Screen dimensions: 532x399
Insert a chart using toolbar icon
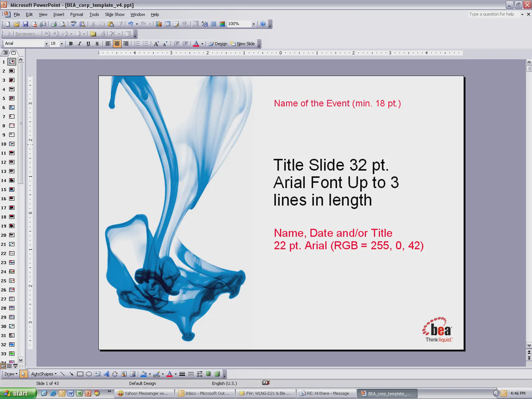click(x=158, y=24)
